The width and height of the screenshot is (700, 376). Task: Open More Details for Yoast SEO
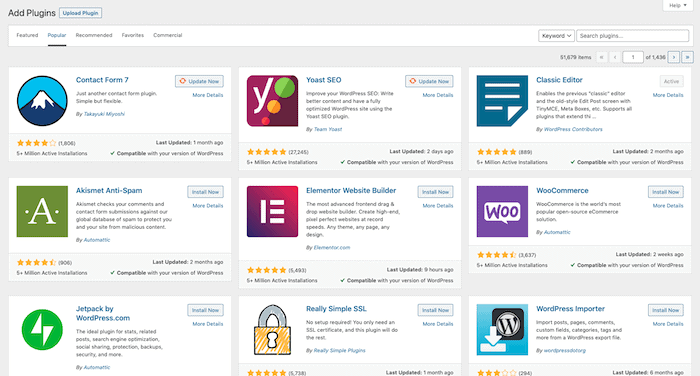[x=438, y=95]
